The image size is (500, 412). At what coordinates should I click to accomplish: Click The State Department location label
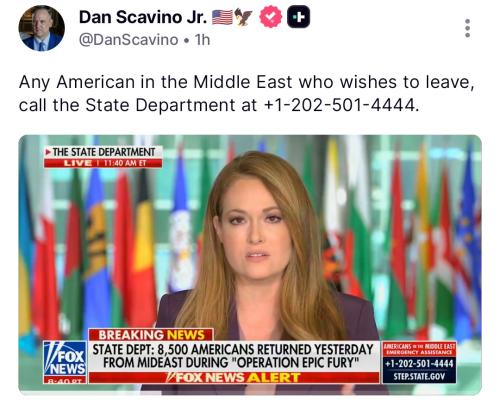[103, 152]
